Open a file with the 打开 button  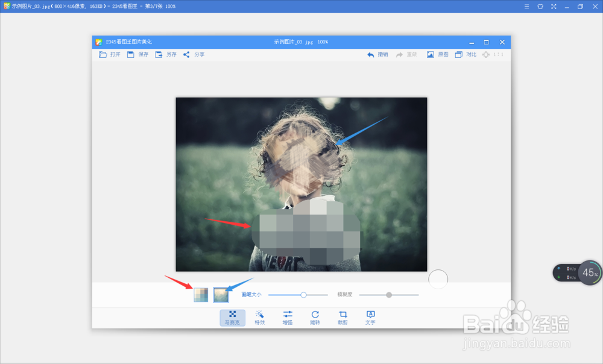click(x=110, y=55)
